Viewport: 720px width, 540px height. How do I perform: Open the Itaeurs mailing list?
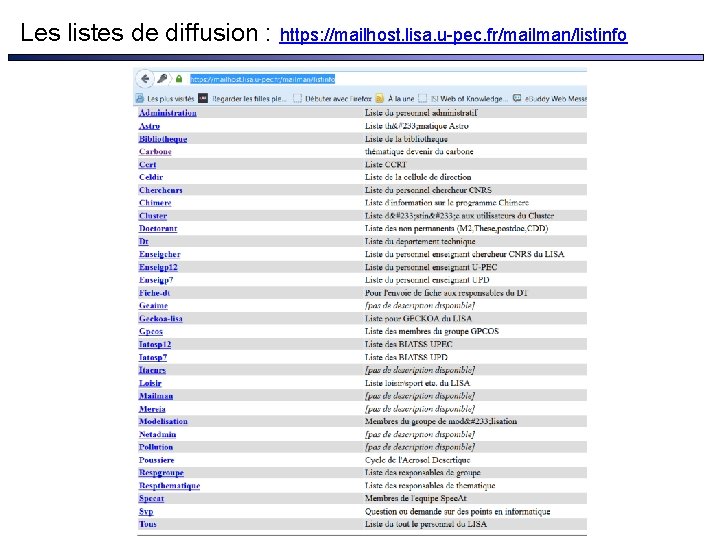point(152,370)
